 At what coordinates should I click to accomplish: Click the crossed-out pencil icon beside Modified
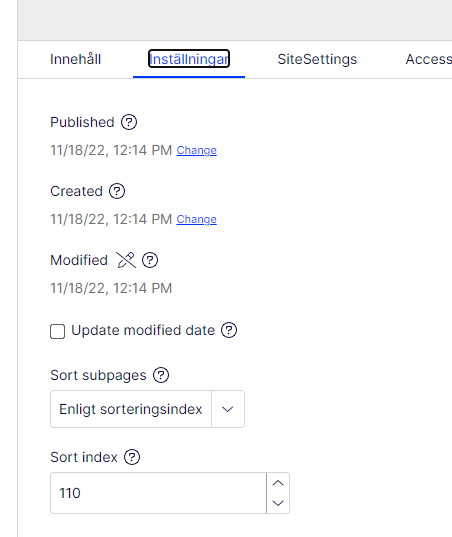126,260
